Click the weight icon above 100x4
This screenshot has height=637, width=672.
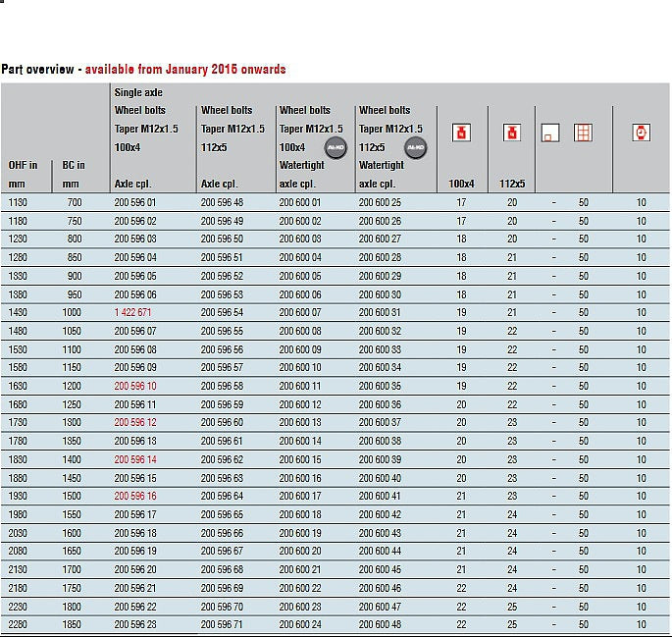click(461, 133)
